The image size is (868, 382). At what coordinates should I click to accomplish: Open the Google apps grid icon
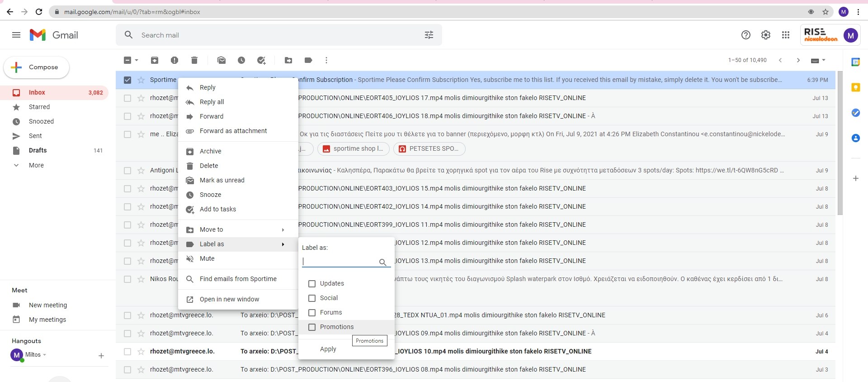786,35
